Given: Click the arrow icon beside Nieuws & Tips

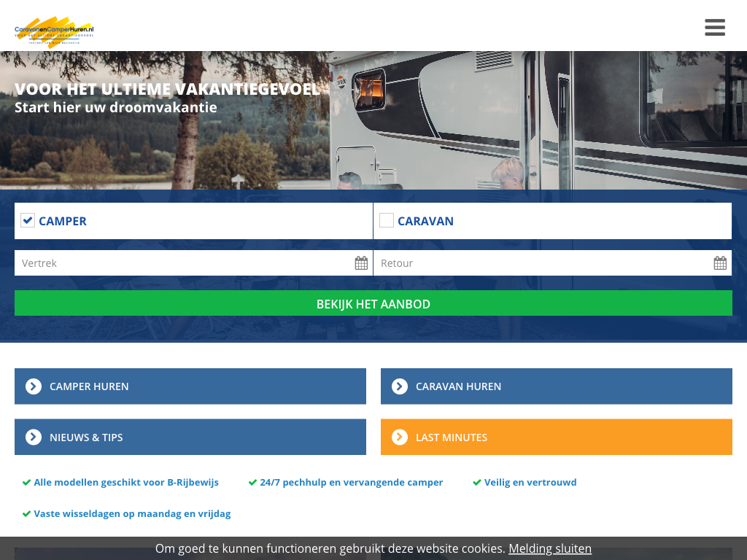Looking at the screenshot, I should click(34, 437).
